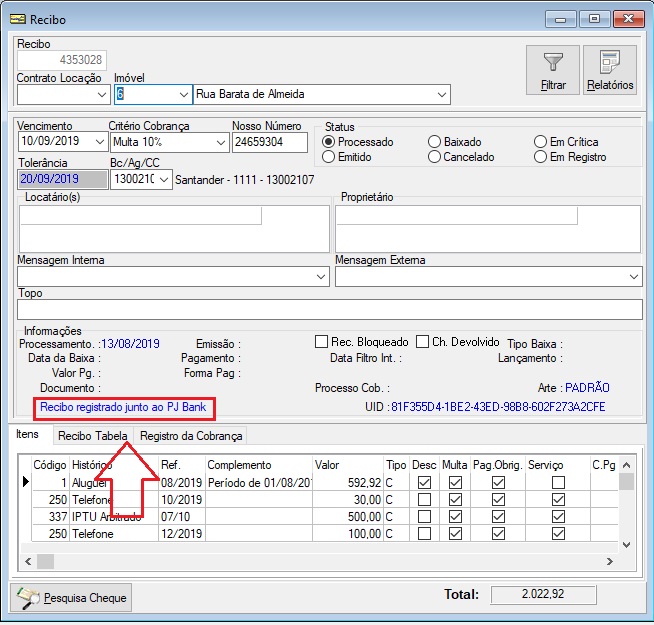The image size is (654, 625).
Task: Expand the Rua Barata de Almeida dropdown
Action: 442,95
